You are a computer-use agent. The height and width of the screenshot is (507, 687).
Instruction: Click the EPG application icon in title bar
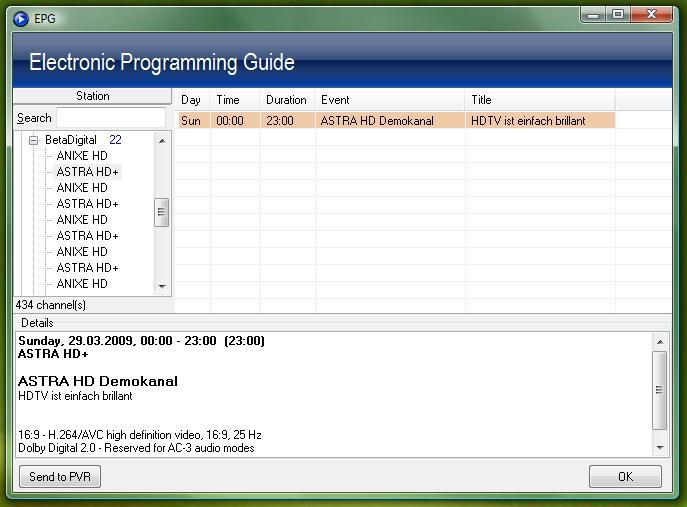tap(20, 19)
